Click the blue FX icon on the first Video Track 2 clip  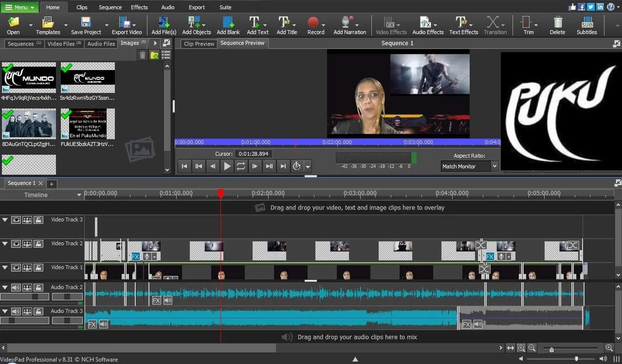(x=136, y=256)
